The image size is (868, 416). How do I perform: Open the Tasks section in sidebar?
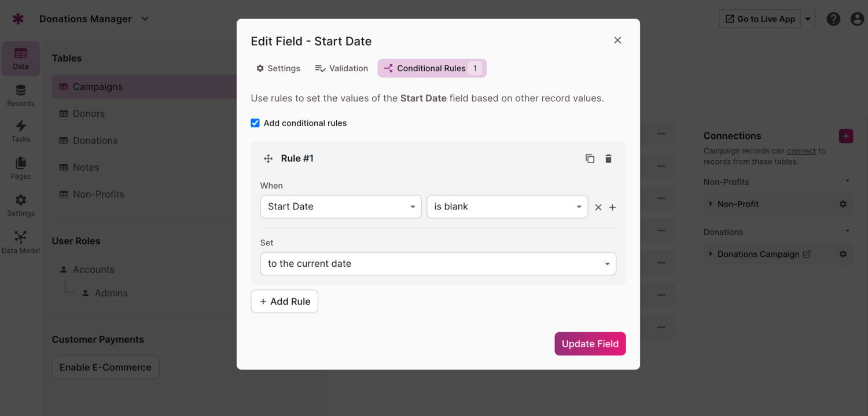point(21,131)
